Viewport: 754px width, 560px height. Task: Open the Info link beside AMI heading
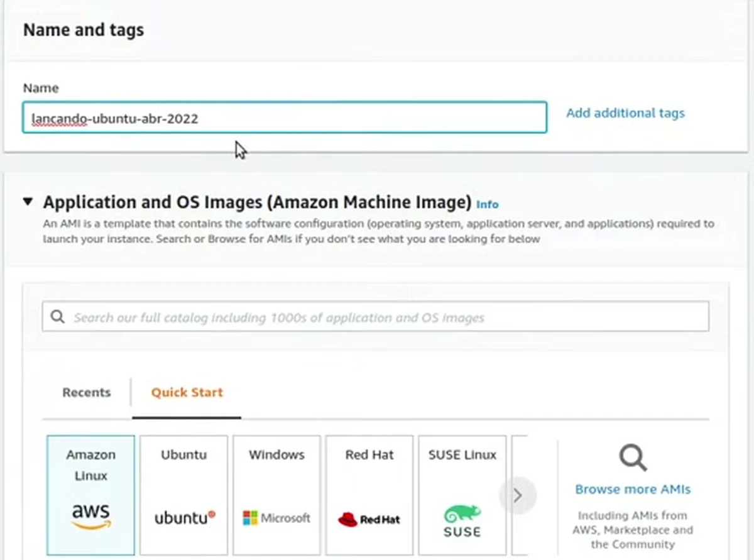click(x=488, y=204)
